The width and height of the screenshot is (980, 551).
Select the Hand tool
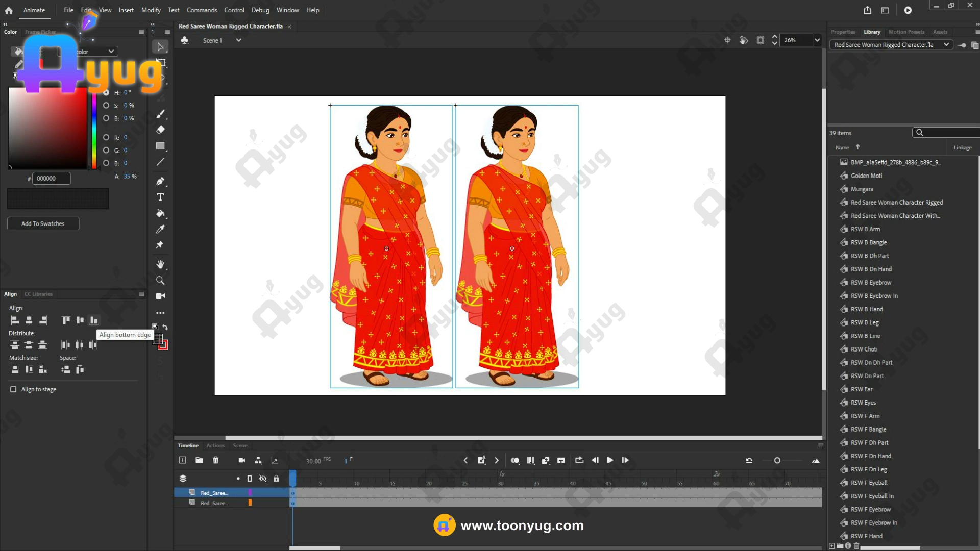coord(160,264)
